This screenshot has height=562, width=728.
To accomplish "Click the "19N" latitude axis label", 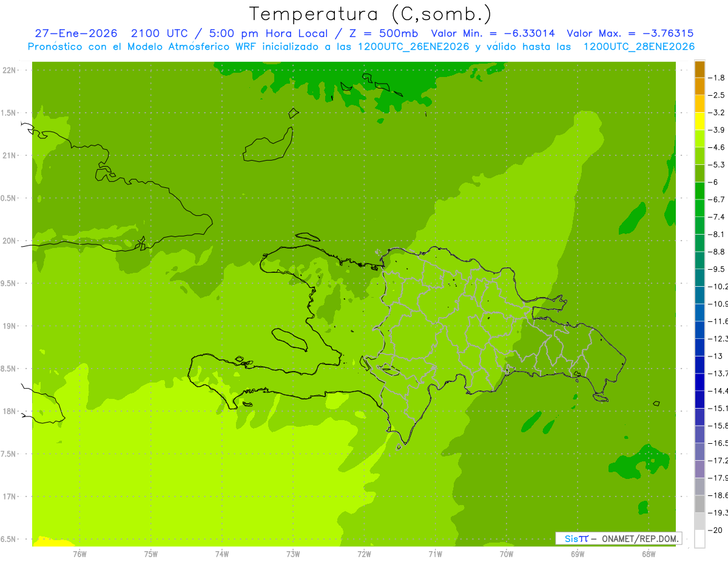I will [x=9, y=326].
